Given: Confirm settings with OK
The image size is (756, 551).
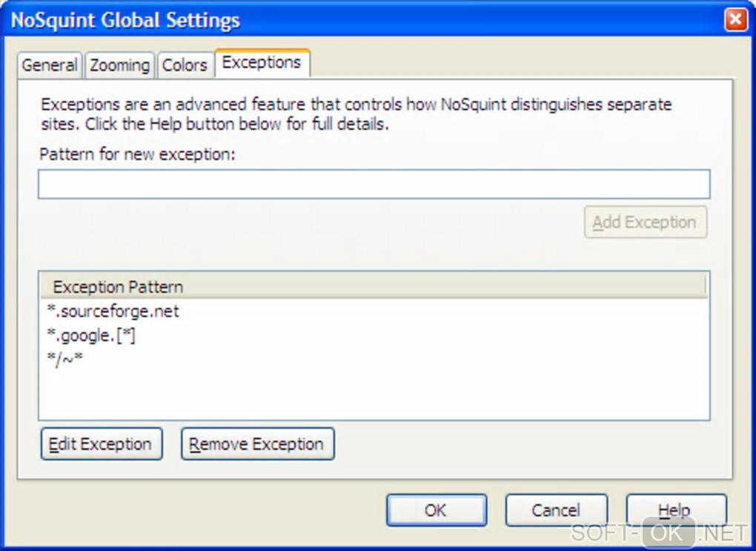Looking at the screenshot, I should click(x=436, y=510).
